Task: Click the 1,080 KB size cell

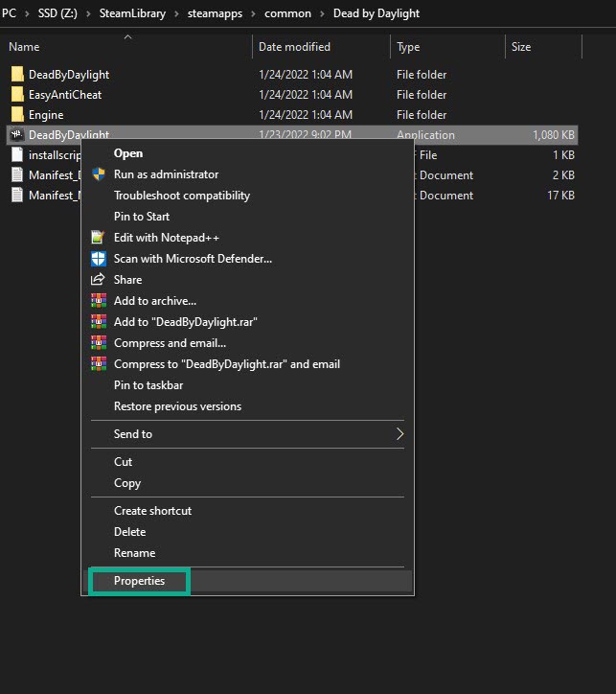Action: (553, 135)
